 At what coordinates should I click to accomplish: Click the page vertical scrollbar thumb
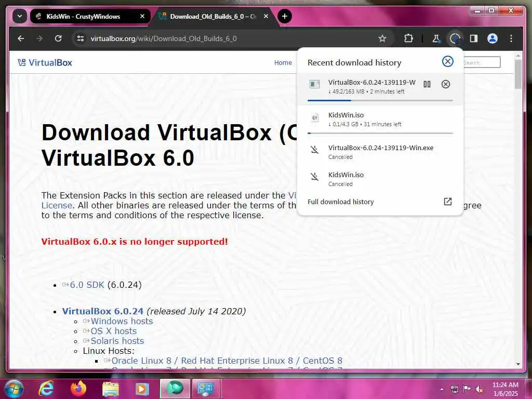pyautogui.click(x=518, y=75)
